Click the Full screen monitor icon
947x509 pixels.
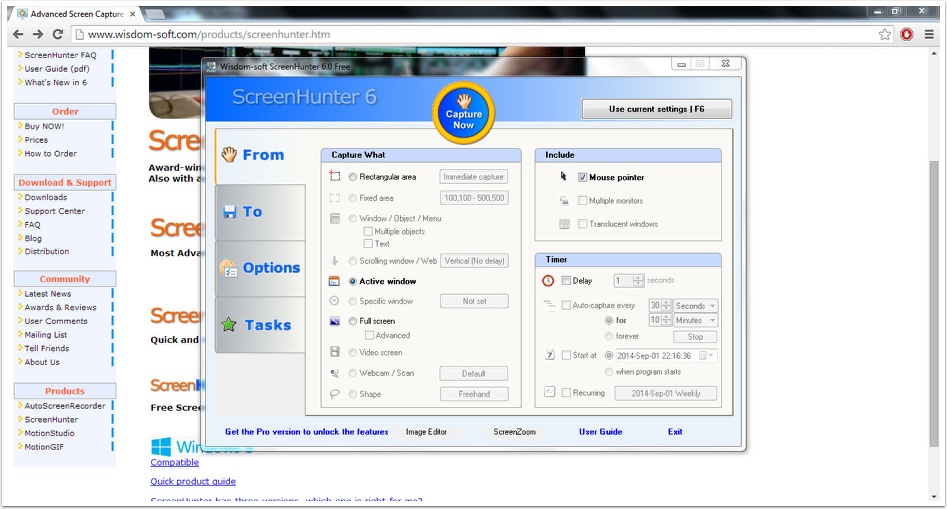(x=335, y=321)
